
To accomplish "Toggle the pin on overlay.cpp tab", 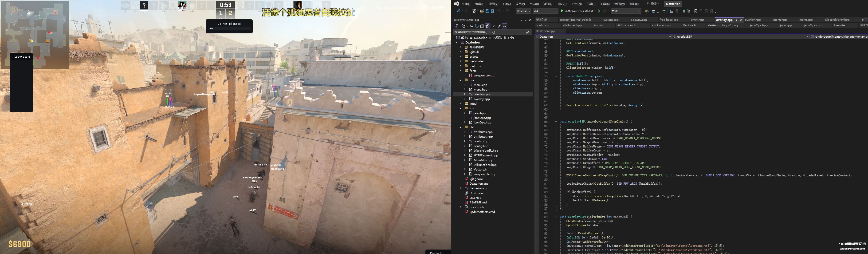I will 736,20.
